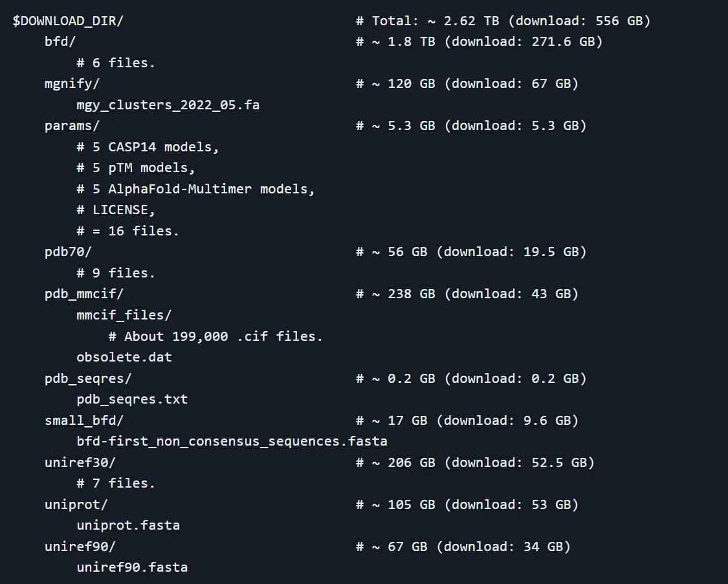
Task: Select the uniref30/ directory name
Action: (x=80, y=462)
